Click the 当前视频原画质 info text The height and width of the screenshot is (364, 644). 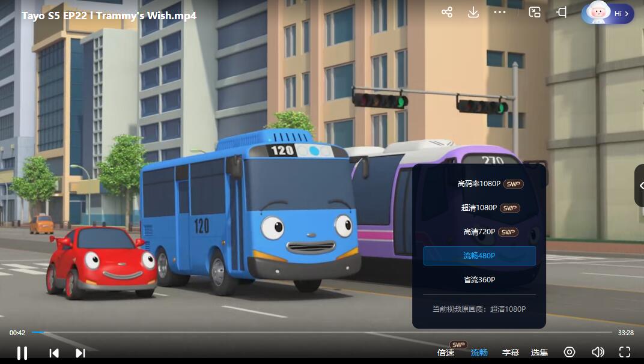pyautogui.click(x=479, y=309)
